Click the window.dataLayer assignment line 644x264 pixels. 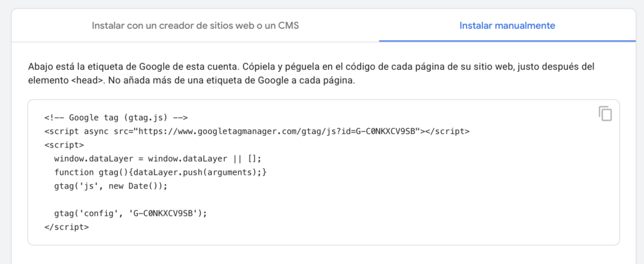coord(157,158)
